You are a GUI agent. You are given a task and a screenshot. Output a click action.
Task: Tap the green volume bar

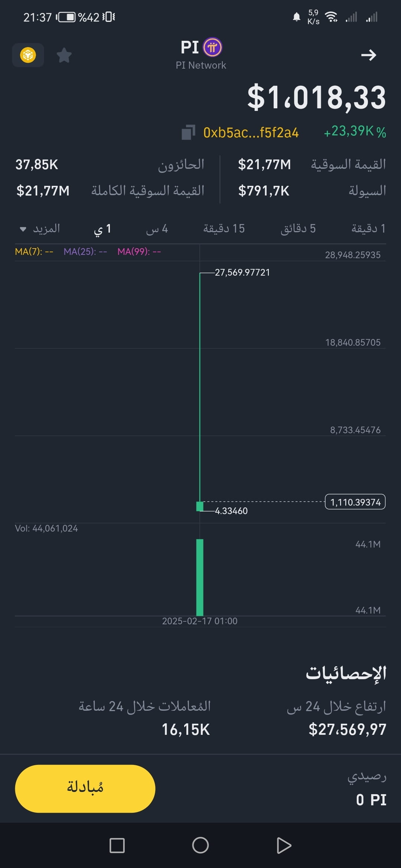click(x=200, y=577)
